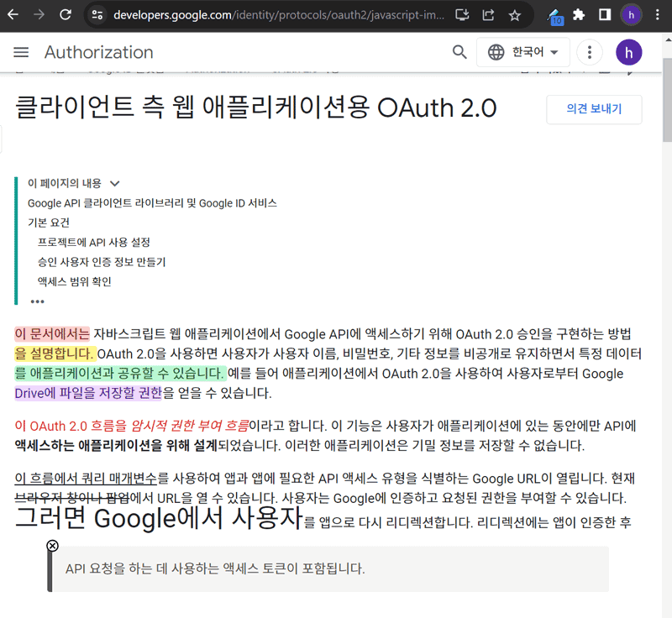The image size is (672, 618).
Task: Click the yellow highlighted text 을 설명합니다.
Action: (x=55, y=354)
